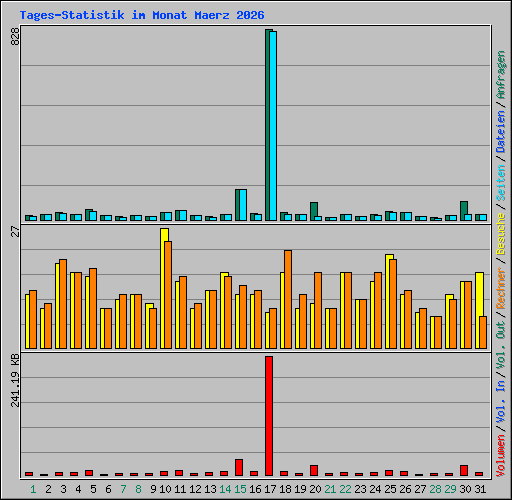512x500 pixels.
Task: Click day label '26' on the x-axis
Action: (405, 489)
